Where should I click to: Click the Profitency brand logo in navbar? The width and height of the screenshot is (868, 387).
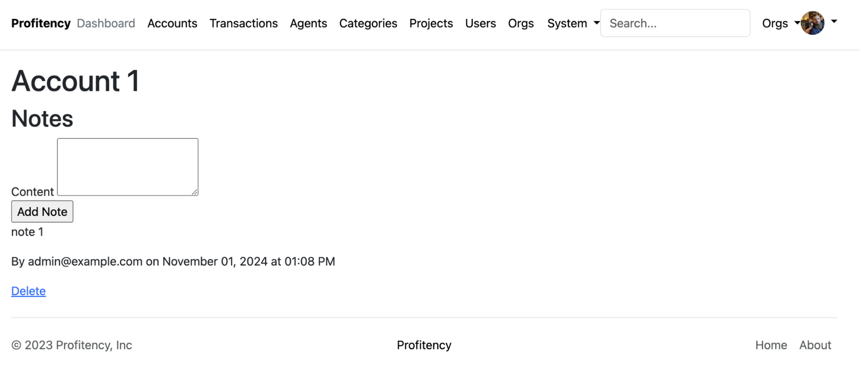tap(41, 23)
